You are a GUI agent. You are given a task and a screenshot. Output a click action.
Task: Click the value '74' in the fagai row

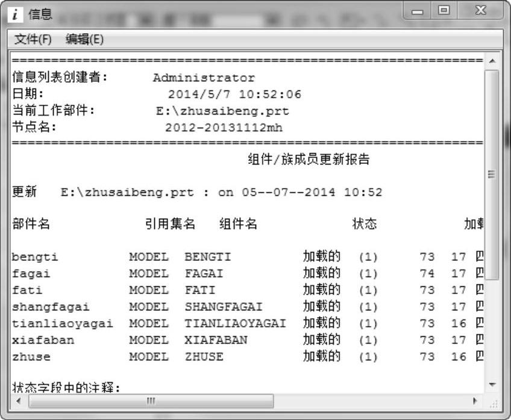[427, 274]
